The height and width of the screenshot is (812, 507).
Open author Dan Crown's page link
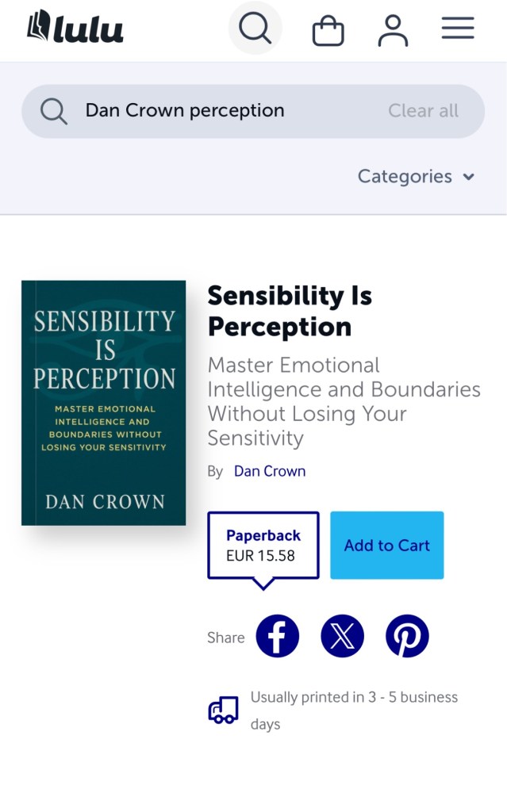270,471
